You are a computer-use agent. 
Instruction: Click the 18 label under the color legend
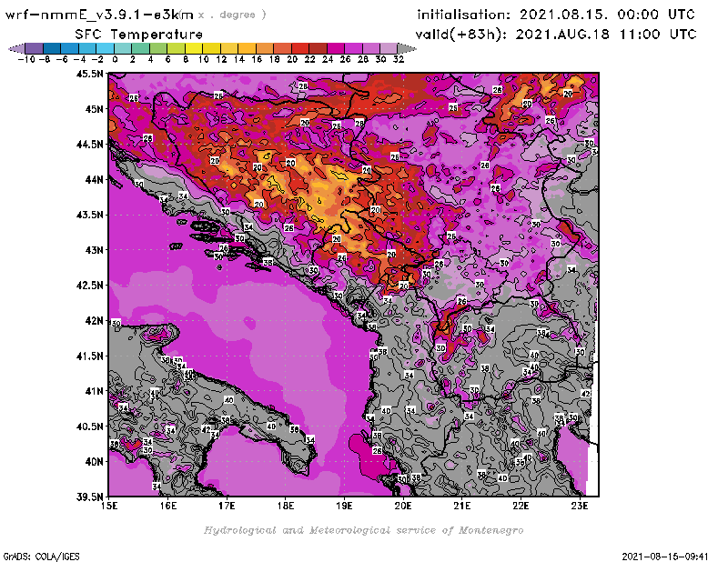click(x=275, y=59)
